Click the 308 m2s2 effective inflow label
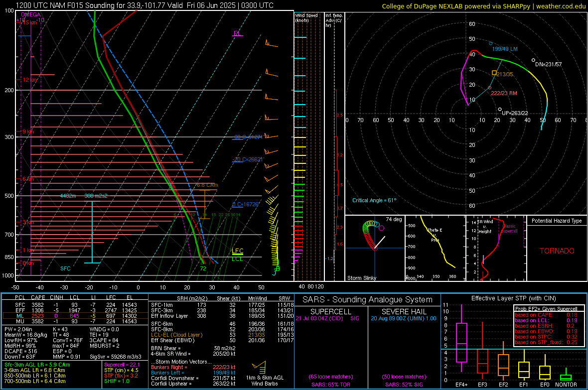This screenshot has height=390, width=588. click(x=96, y=196)
